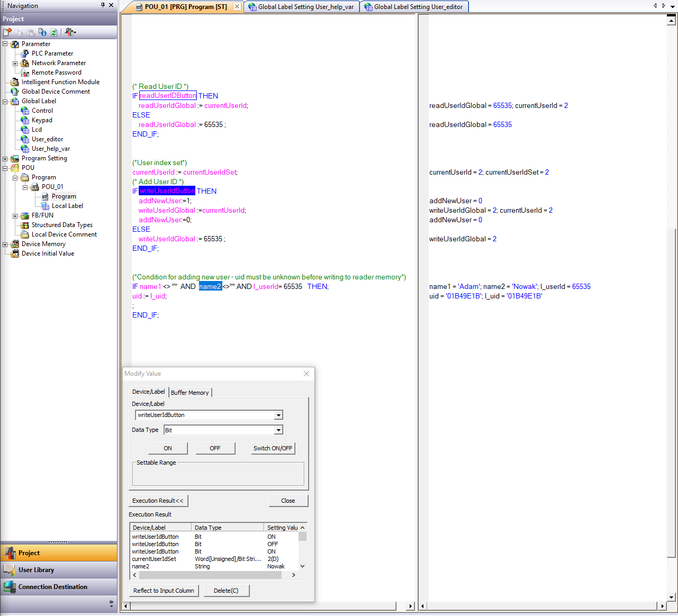Click the green Refresh project icon
This screenshot has width=678, height=616.
(x=54, y=32)
